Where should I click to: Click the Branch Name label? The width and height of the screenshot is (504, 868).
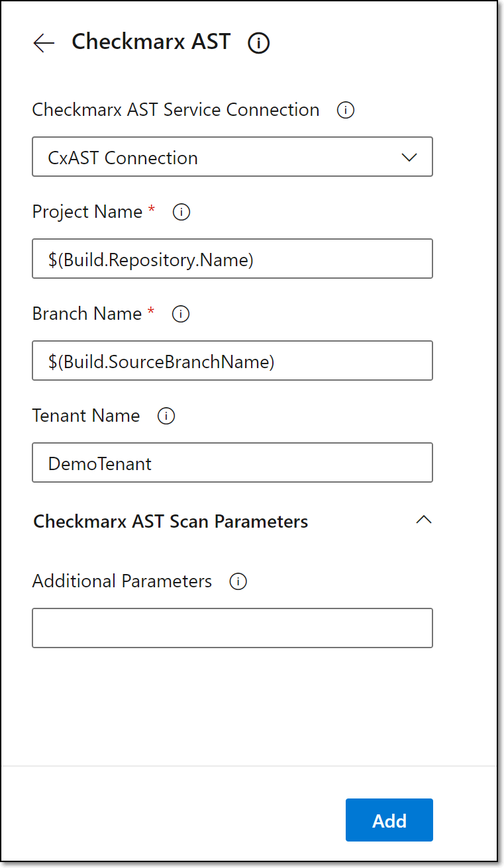pos(87,314)
